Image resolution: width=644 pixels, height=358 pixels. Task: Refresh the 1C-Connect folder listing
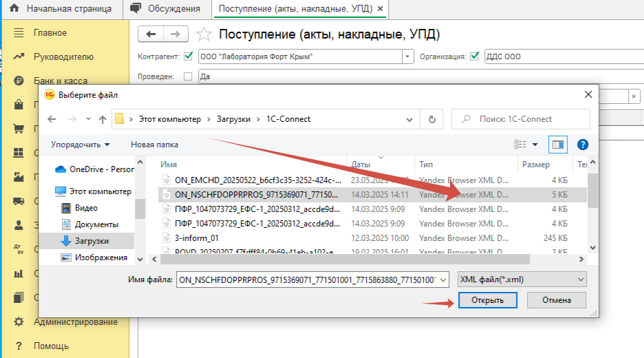tap(431, 119)
